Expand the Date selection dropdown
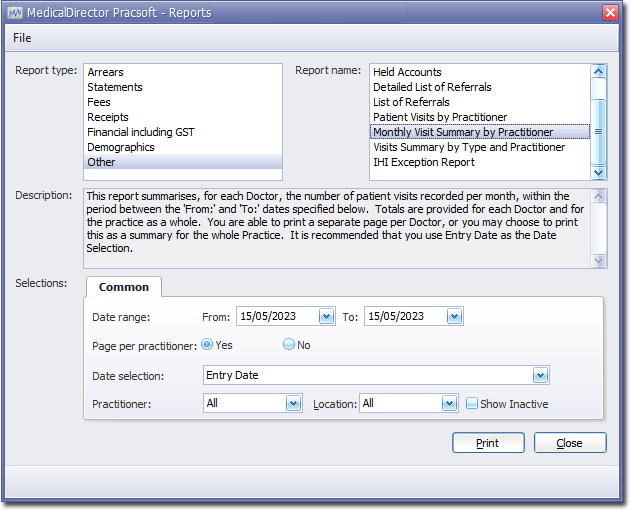Viewport: 631px width, 511px height. pyautogui.click(x=540, y=376)
